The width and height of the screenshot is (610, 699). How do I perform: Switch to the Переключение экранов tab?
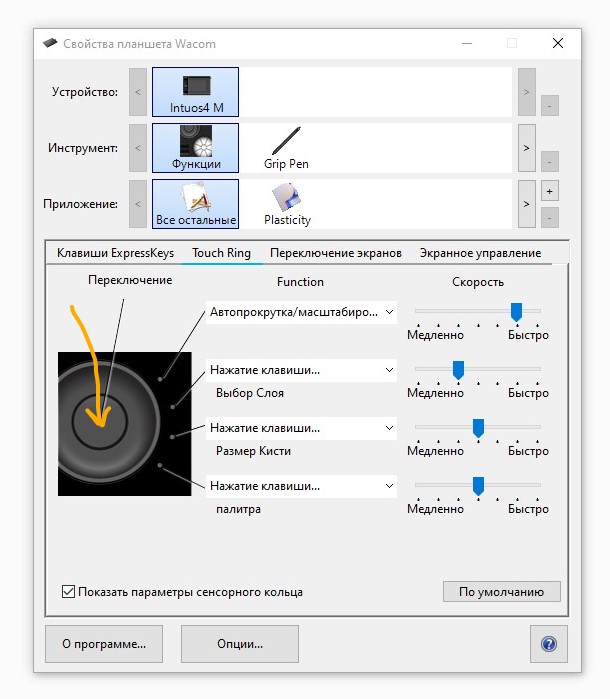click(x=336, y=253)
